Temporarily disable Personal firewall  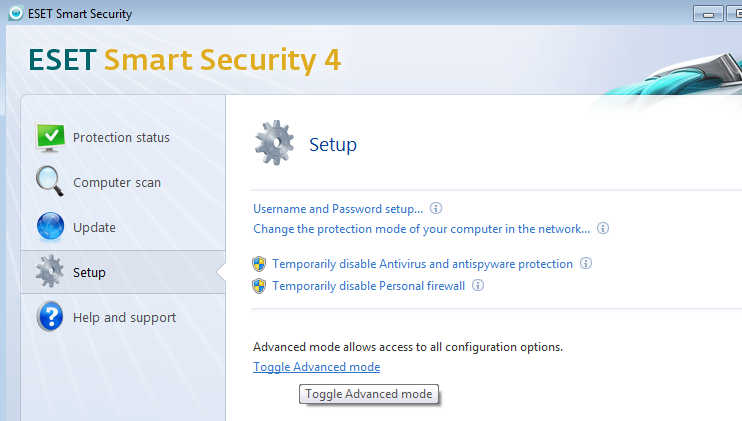[369, 286]
